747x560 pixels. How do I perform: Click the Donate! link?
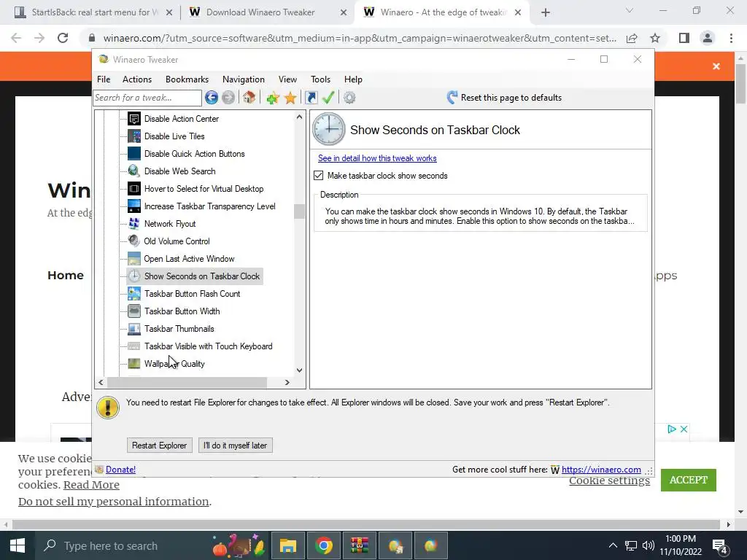click(120, 470)
